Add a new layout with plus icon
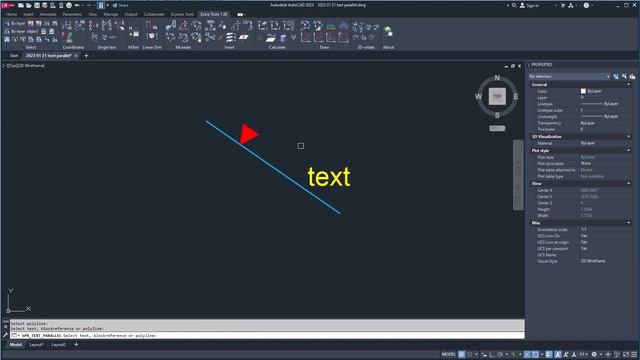The height and width of the screenshot is (360, 640). coord(76,344)
